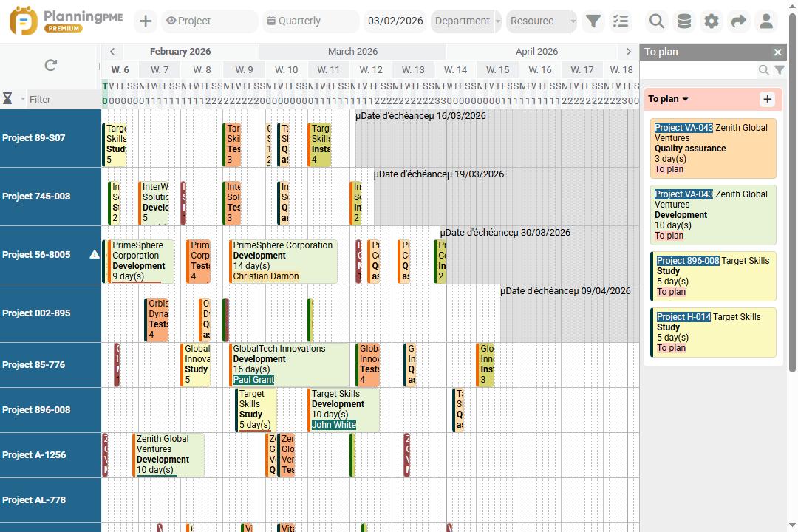
Task: Select the Project 002-895 row header
Action: click(x=50, y=313)
